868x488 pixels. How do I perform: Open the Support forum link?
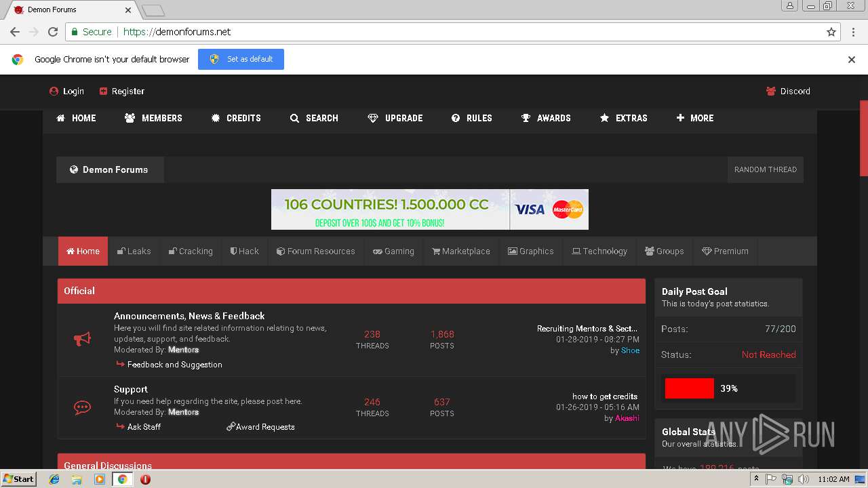(x=131, y=389)
